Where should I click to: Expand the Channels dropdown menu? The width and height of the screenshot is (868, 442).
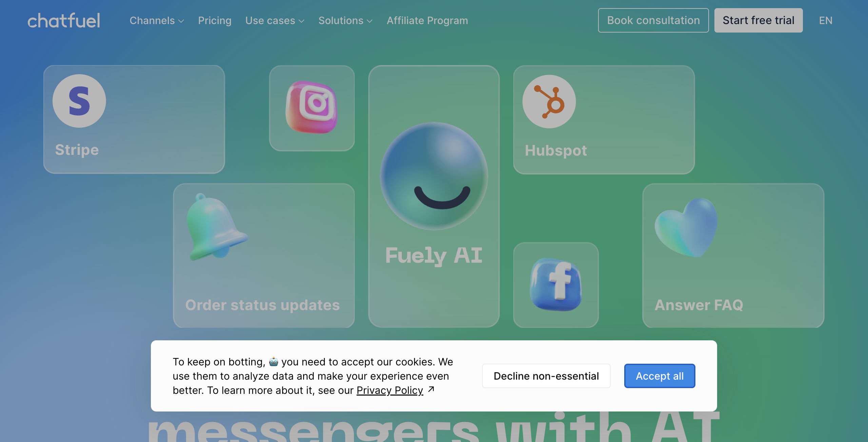click(x=157, y=20)
